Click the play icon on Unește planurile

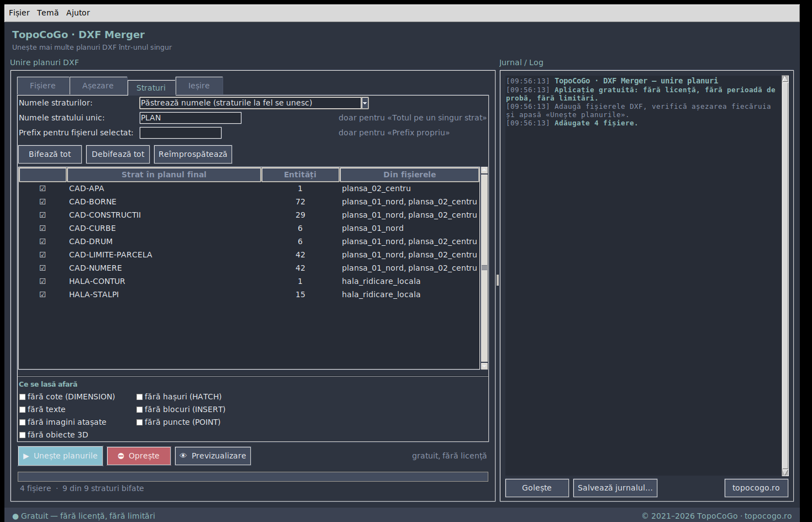click(26, 456)
